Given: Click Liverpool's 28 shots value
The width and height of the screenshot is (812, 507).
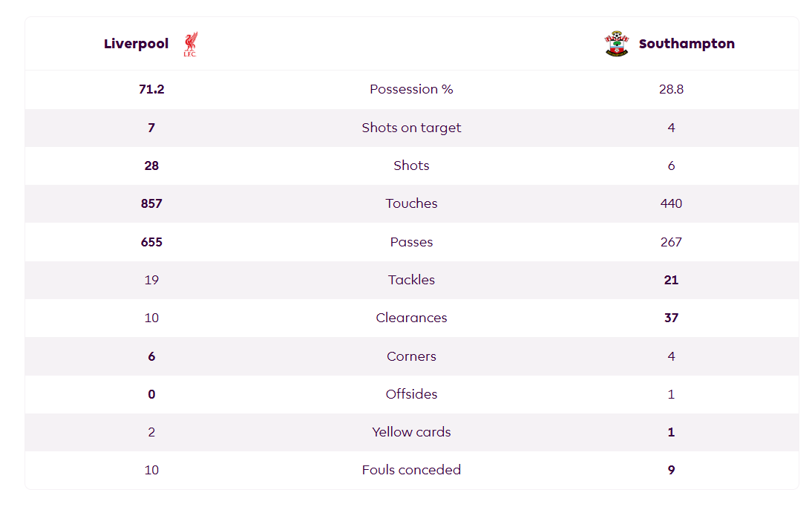Looking at the screenshot, I should [151, 166].
